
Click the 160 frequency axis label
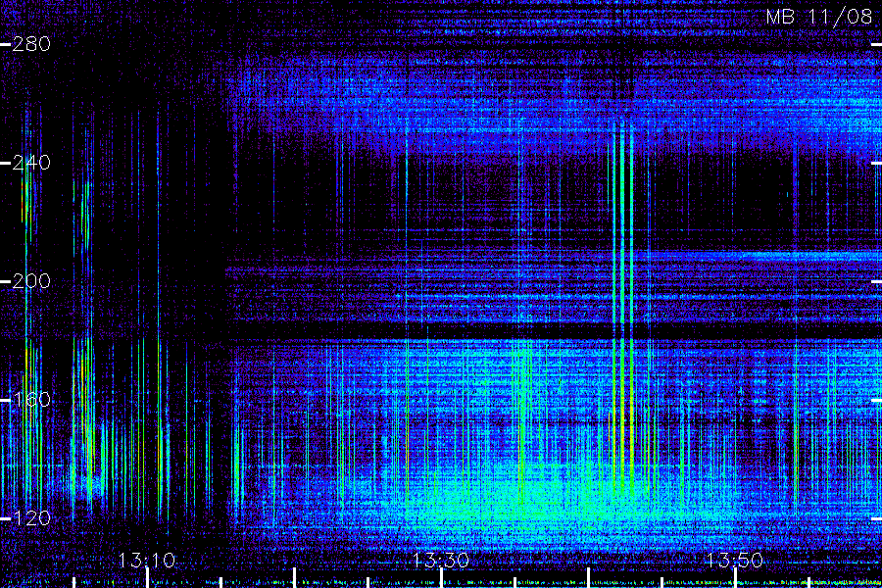31,400
